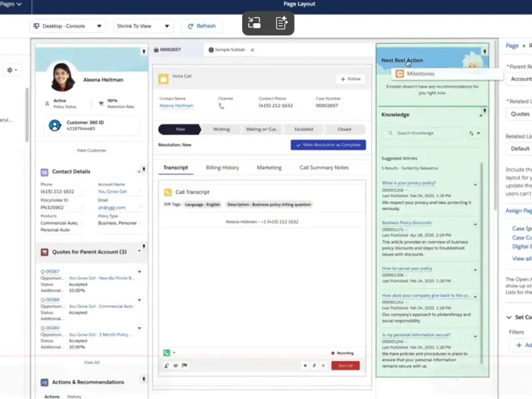Open the Aleena Heitman contact name link

(x=176, y=106)
